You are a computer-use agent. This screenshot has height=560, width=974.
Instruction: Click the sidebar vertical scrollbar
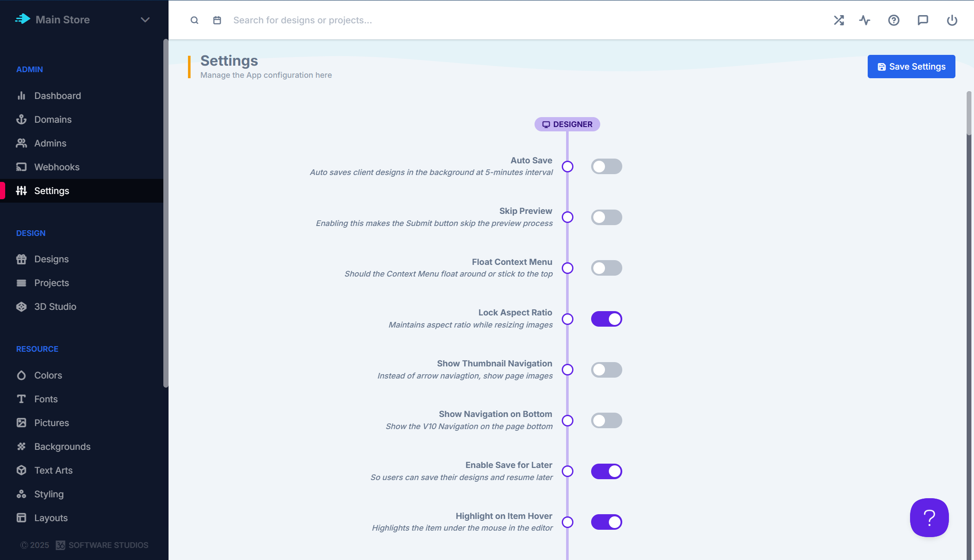point(166,213)
